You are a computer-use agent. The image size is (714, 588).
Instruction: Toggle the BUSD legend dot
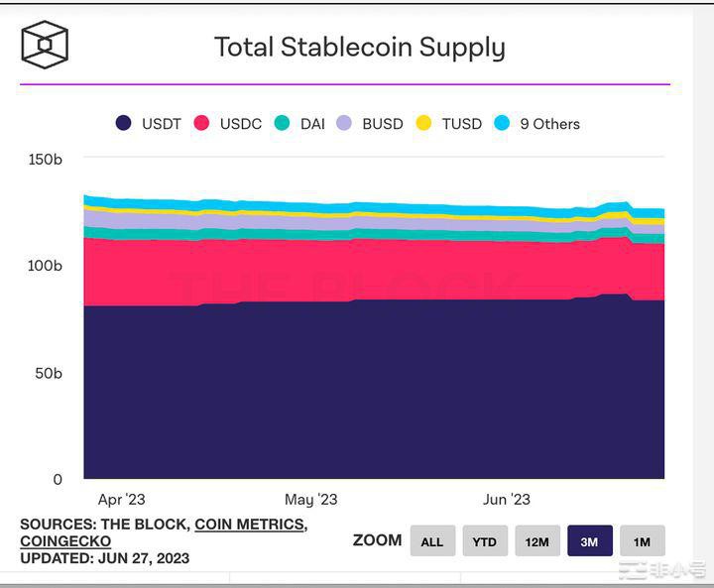(x=343, y=124)
